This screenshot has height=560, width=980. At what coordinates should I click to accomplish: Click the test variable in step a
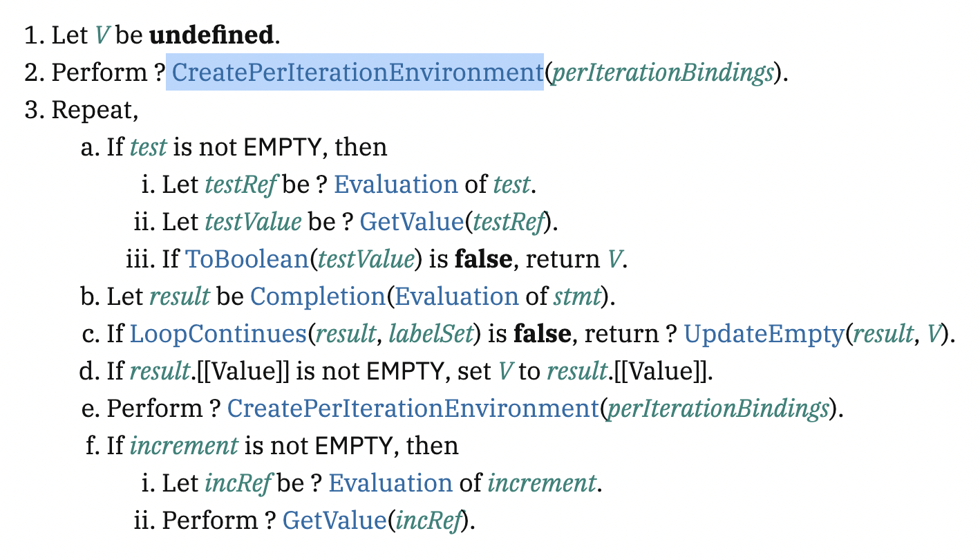pyautogui.click(x=148, y=147)
